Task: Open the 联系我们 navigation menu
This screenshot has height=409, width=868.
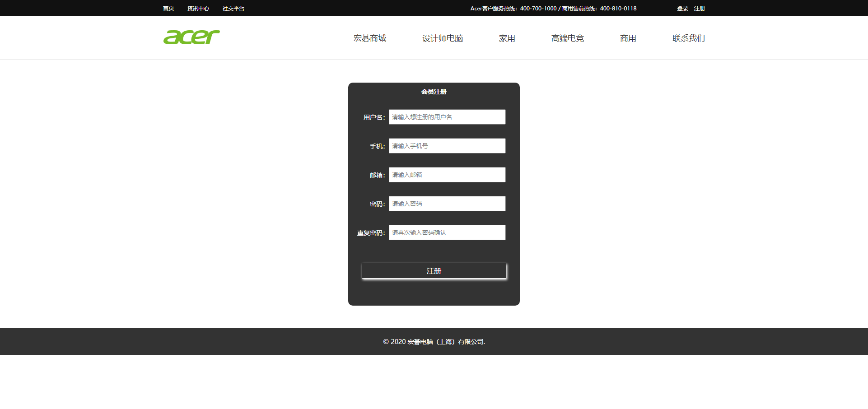Action: (x=689, y=38)
